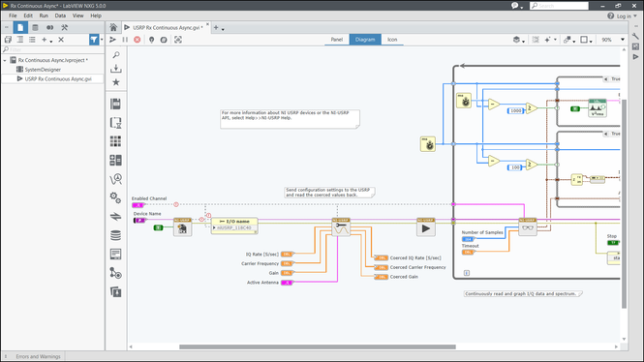This screenshot has width=644, height=362.
Task: Open the Help menu
Action: coord(96,15)
